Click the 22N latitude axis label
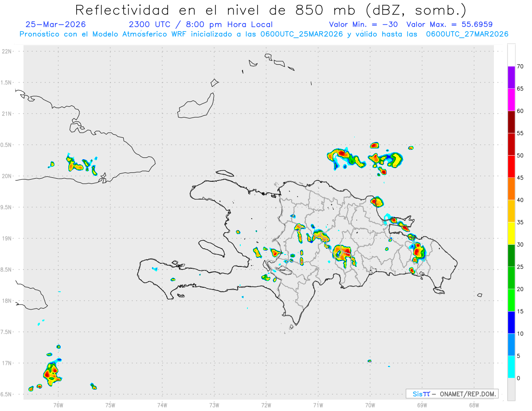 click(x=7, y=51)
